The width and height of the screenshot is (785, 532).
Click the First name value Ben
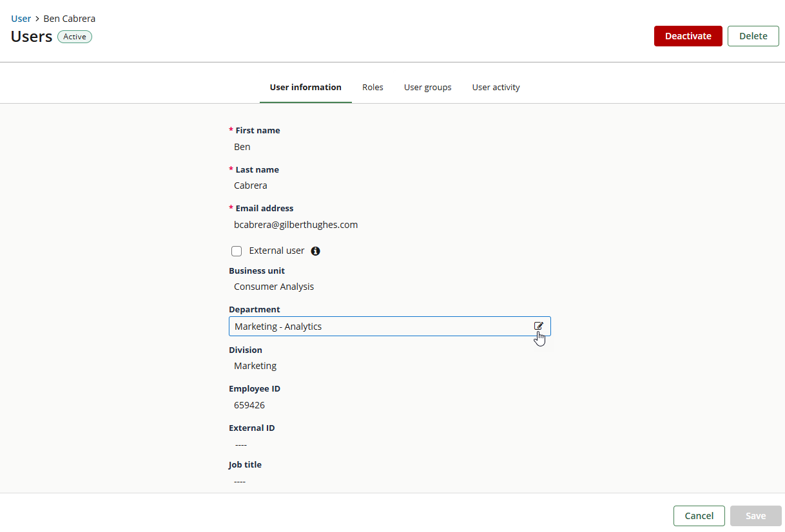click(242, 147)
